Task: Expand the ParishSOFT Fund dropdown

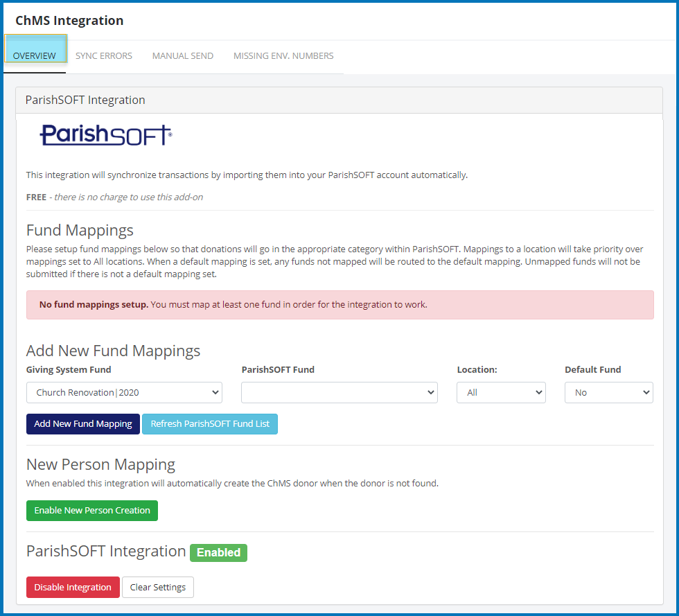Action: point(339,392)
